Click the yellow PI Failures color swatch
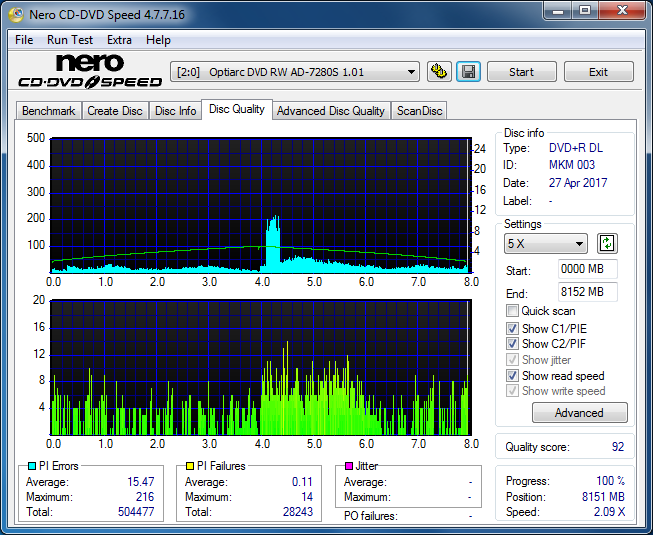Viewport: 653px width, 535px height. point(190,466)
